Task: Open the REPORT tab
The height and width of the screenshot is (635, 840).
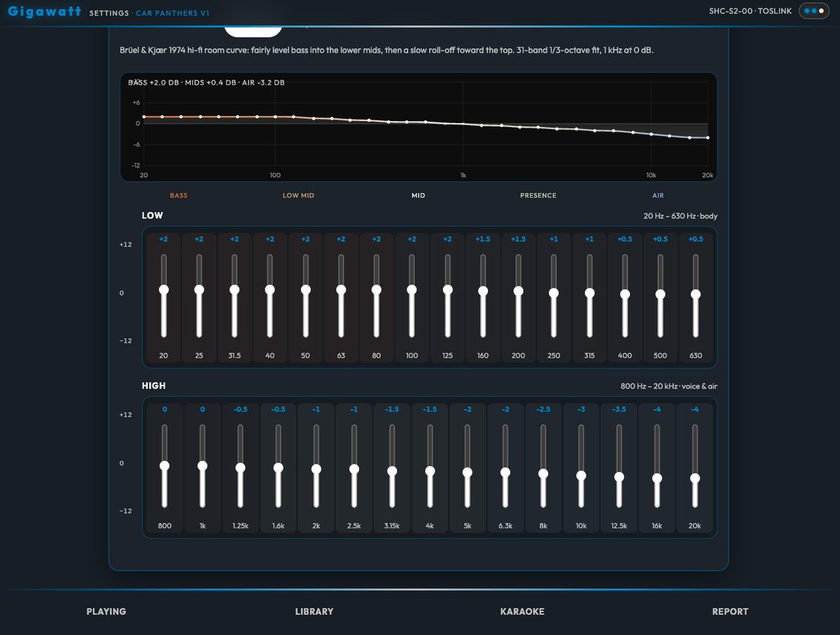Action: (730, 611)
